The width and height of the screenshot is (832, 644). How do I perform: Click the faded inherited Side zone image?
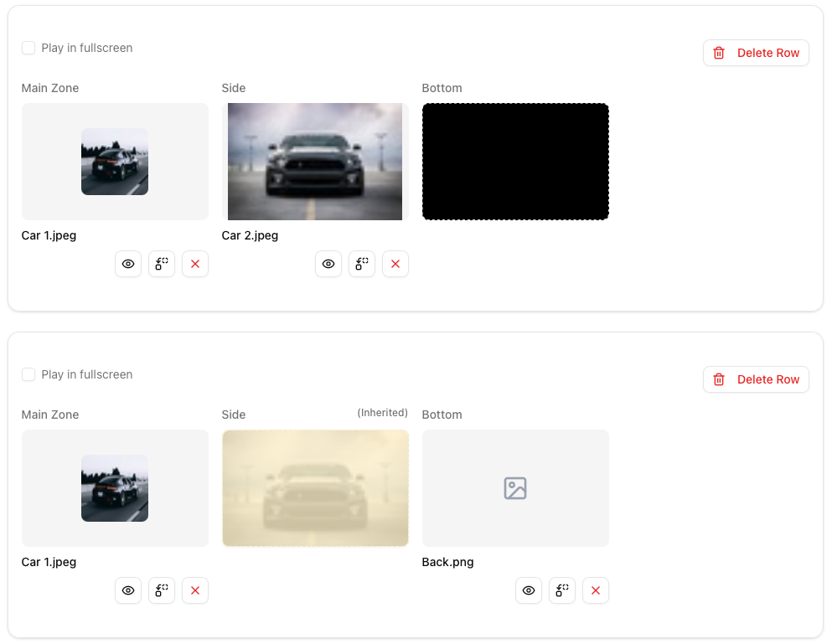pos(315,488)
